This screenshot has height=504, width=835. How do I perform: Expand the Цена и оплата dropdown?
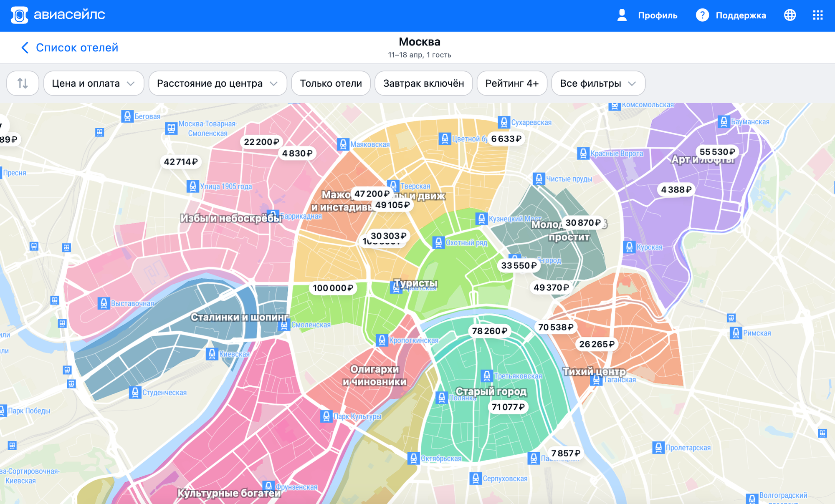pyautogui.click(x=94, y=83)
